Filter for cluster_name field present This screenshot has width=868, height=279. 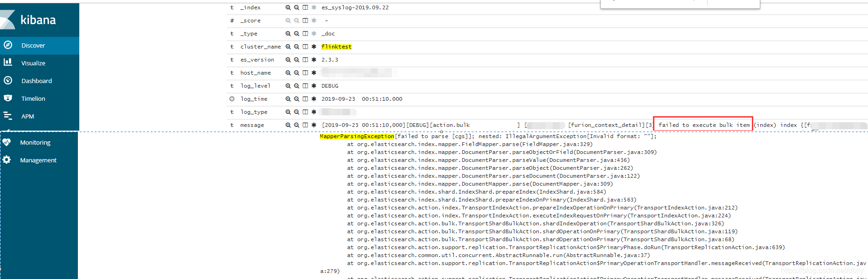314,47
